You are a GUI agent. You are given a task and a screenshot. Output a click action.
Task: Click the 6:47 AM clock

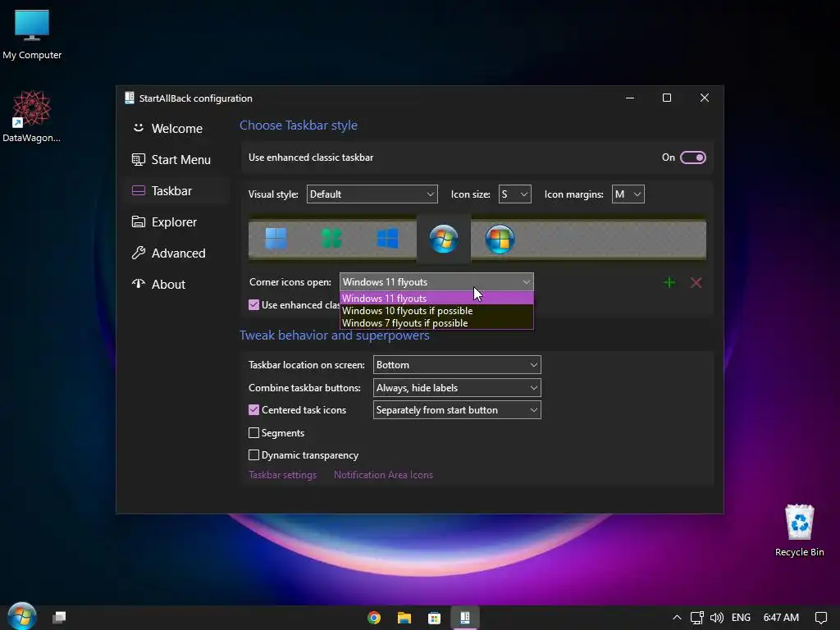[781, 618]
